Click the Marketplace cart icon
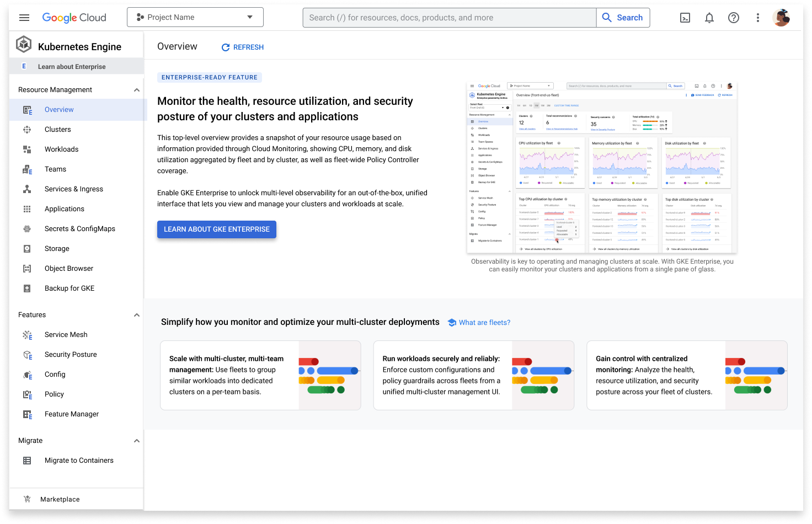The image size is (812, 524). pyautogui.click(x=27, y=499)
